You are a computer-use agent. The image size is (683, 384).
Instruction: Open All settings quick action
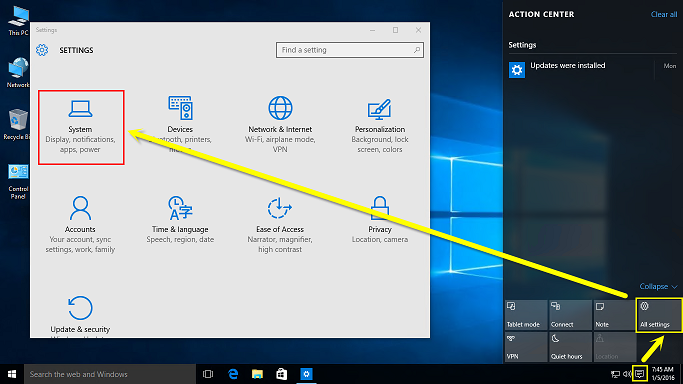(659, 315)
